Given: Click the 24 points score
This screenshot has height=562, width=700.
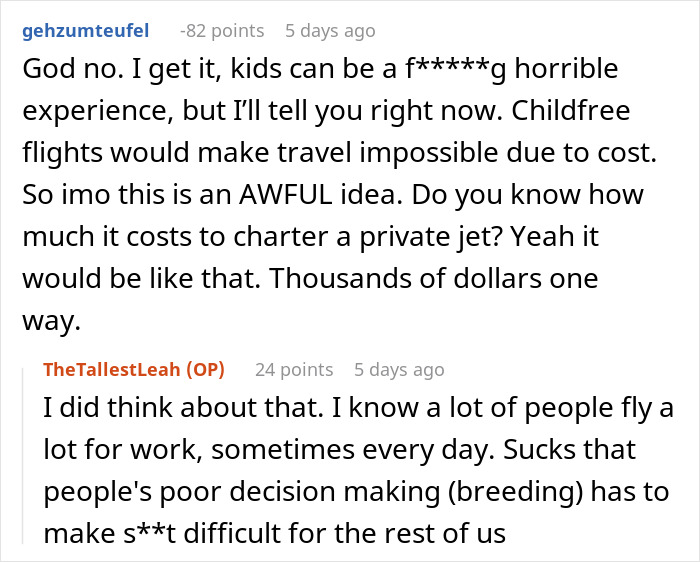Looking at the screenshot, I should coord(293,370).
